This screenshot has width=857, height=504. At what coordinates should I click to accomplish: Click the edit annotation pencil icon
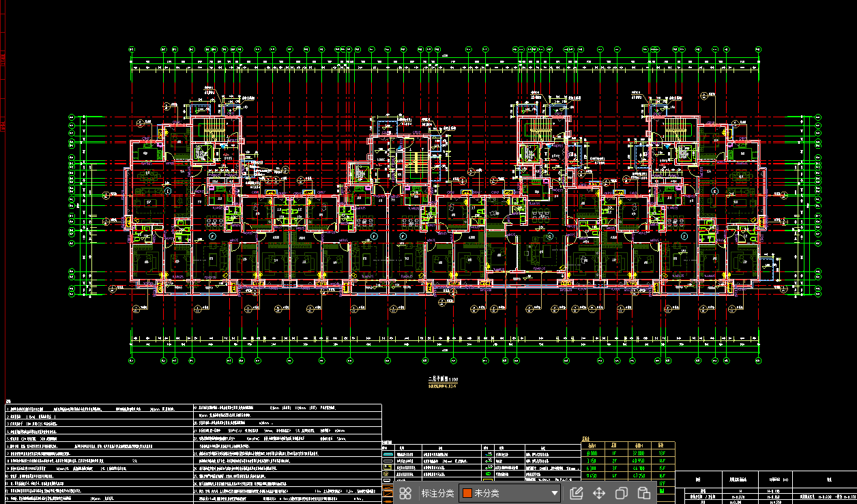[576, 493]
